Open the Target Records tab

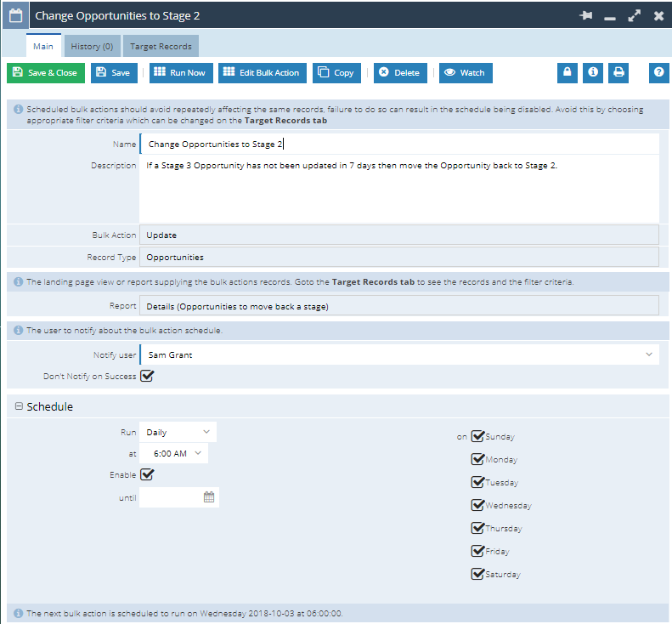161,46
